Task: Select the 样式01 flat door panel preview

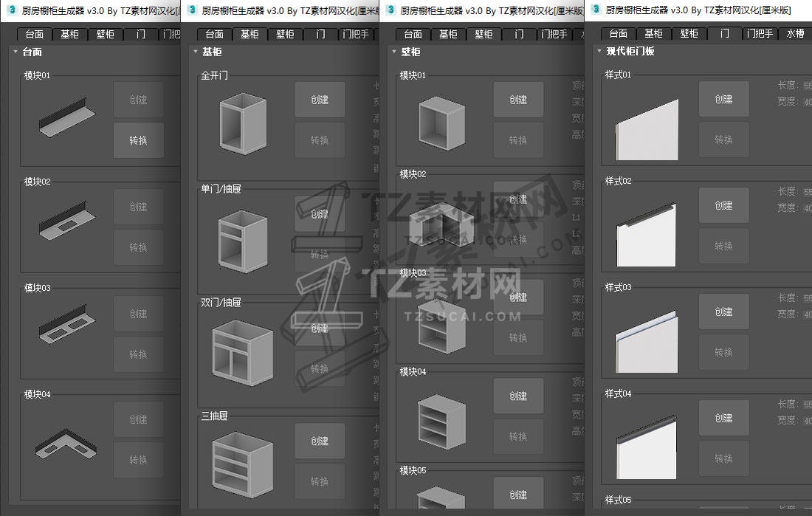Action: click(x=647, y=130)
